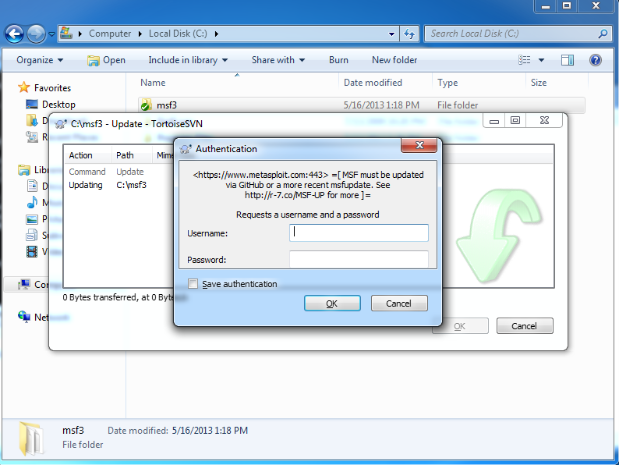Viewport: 619px width, 465px height.
Task: Click the Username input field
Action: tap(358, 233)
